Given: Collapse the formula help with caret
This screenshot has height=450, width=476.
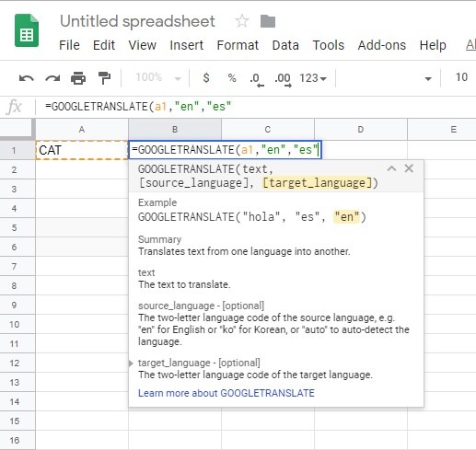Looking at the screenshot, I should [391, 168].
